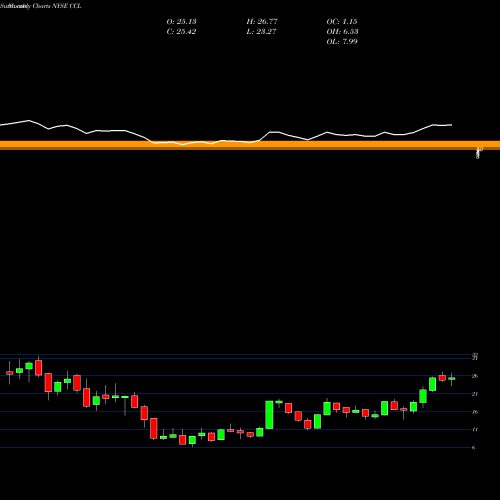Click the "OH: 6.53" readout
Viewport: 500px width, 500px height.
click(342, 31)
